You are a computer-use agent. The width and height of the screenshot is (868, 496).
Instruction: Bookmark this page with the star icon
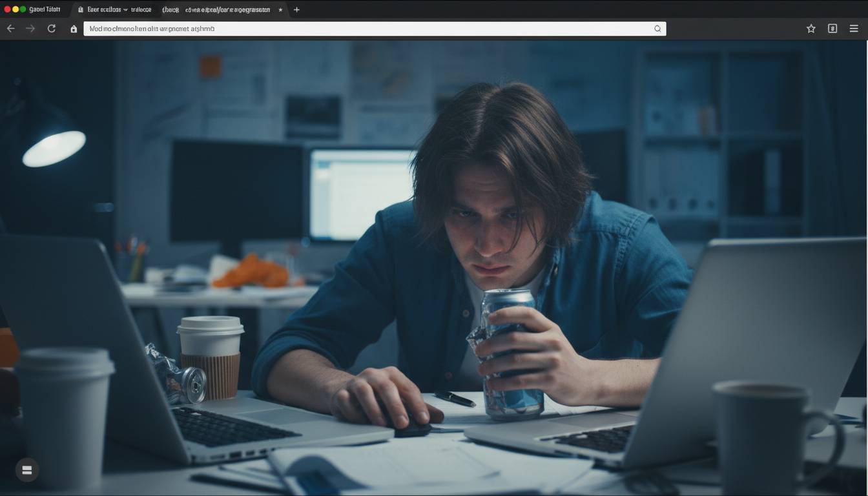pyautogui.click(x=811, y=28)
